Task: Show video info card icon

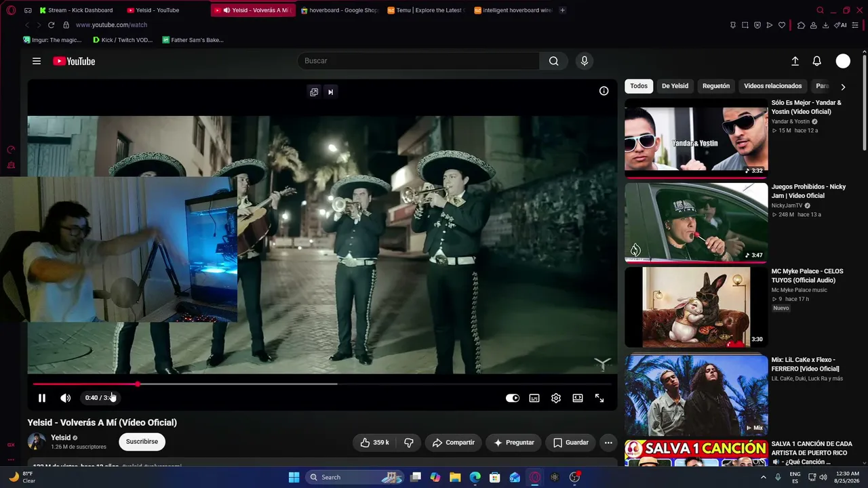Action: (x=604, y=91)
